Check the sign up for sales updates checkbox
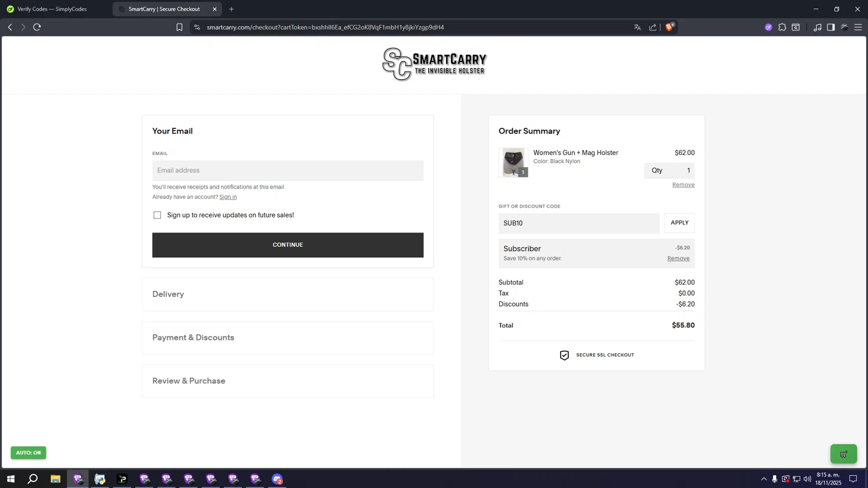 [x=157, y=215]
